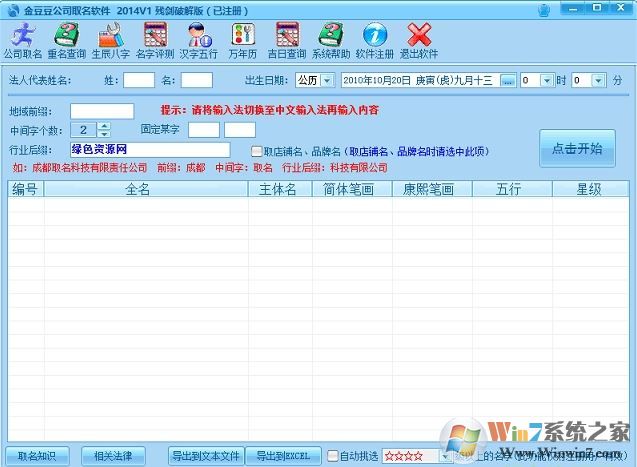Open the 重名查询 green book tool
637x467 pixels.
pyautogui.click(x=67, y=41)
